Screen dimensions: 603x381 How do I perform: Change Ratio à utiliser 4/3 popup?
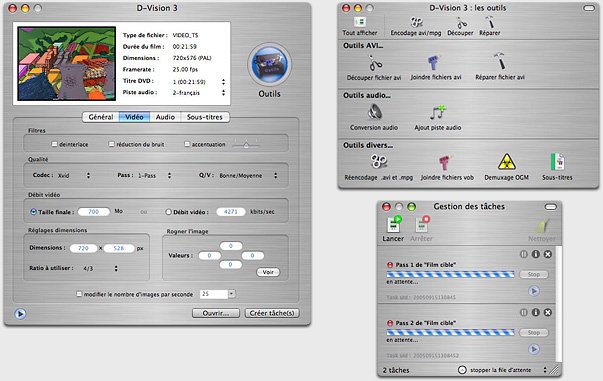coord(100,268)
